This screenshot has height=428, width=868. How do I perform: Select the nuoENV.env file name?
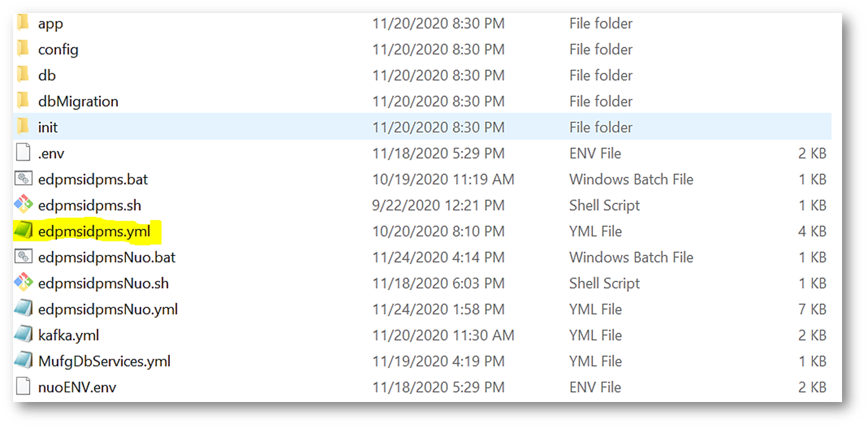(x=77, y=388)
